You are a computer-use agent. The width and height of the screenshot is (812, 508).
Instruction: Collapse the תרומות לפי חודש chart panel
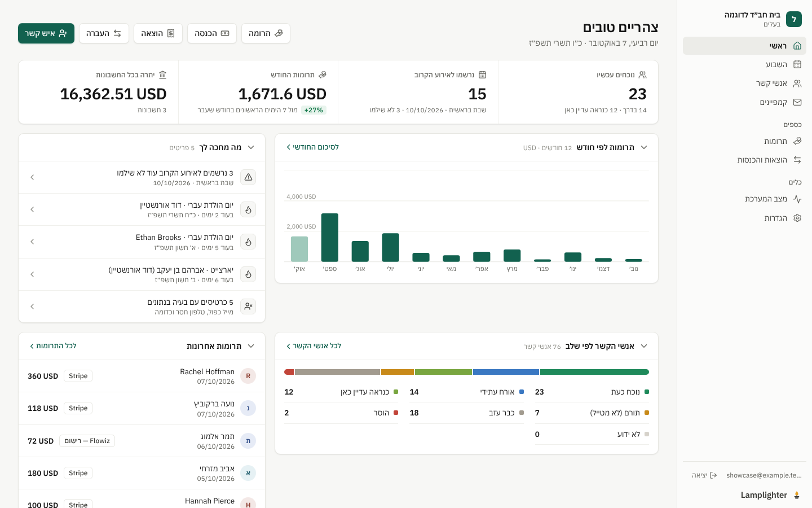pyautogui.click(x=644, y=147)
